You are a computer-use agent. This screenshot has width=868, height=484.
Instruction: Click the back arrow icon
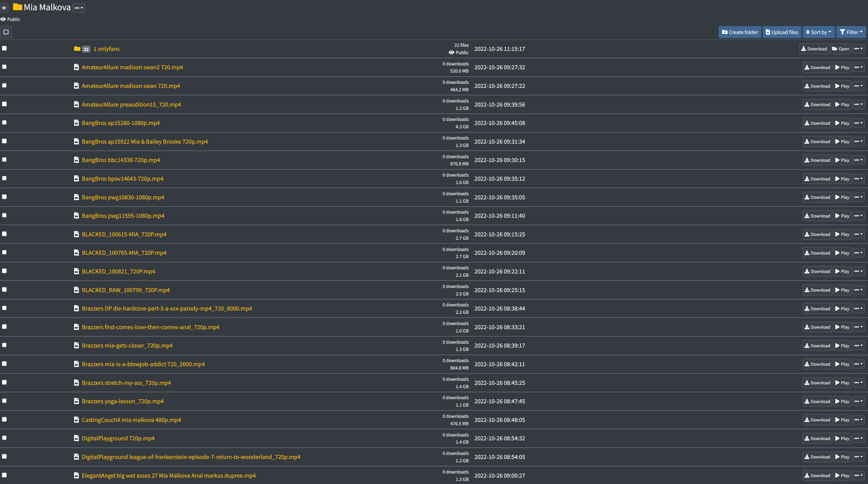4,8
